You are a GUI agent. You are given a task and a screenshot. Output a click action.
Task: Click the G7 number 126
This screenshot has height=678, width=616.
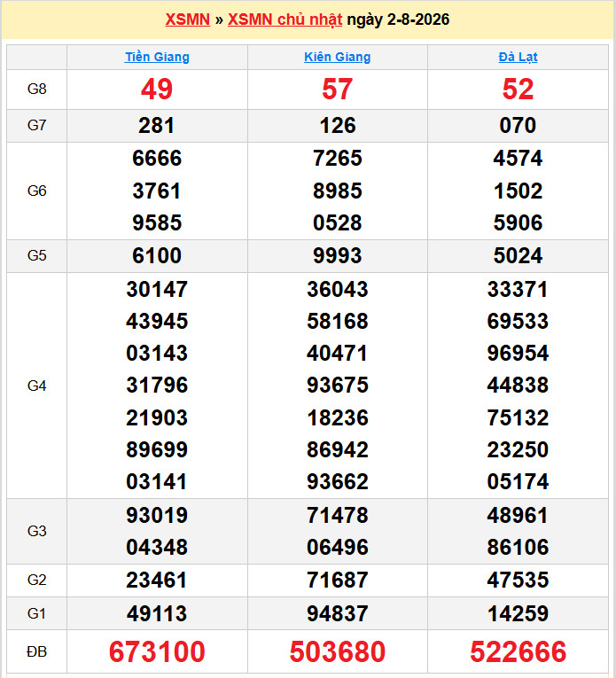(x=338, y=125)
